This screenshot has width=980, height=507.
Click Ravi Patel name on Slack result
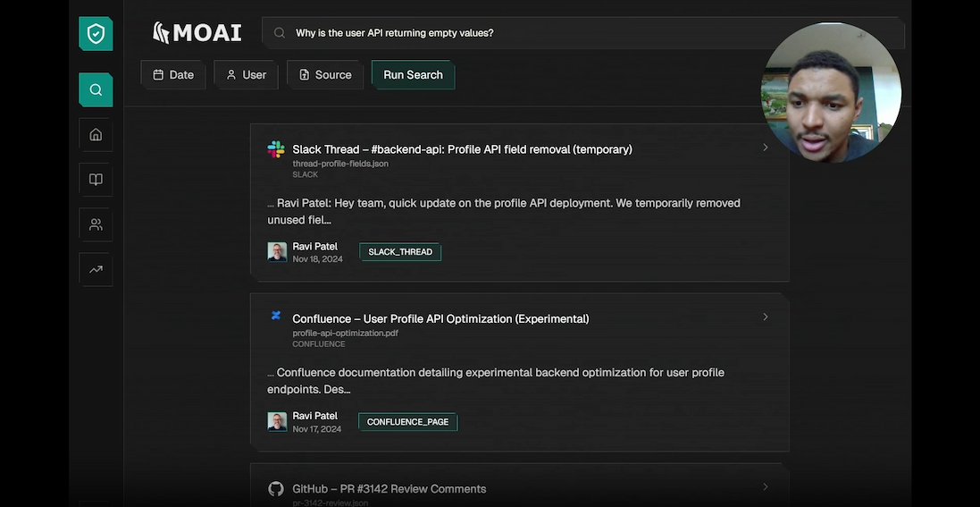pos(315,247)
